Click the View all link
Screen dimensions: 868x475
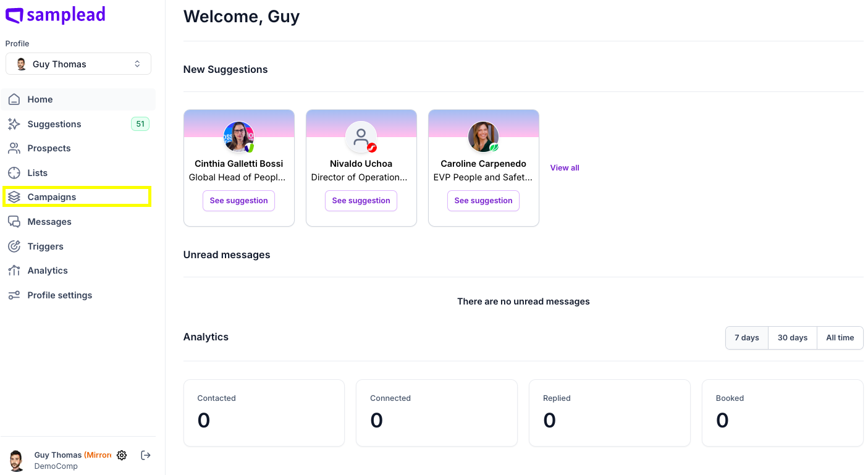(x=565, y=168)
